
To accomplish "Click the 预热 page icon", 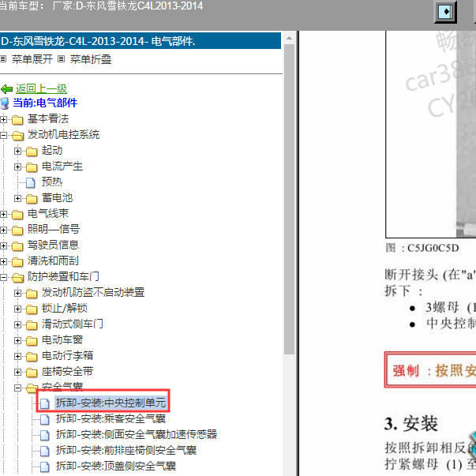I will coord(31,182).
